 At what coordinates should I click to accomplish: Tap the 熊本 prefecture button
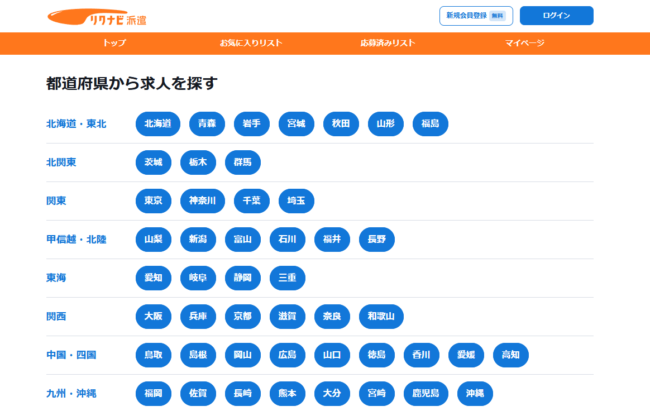(x=287, y=393)
